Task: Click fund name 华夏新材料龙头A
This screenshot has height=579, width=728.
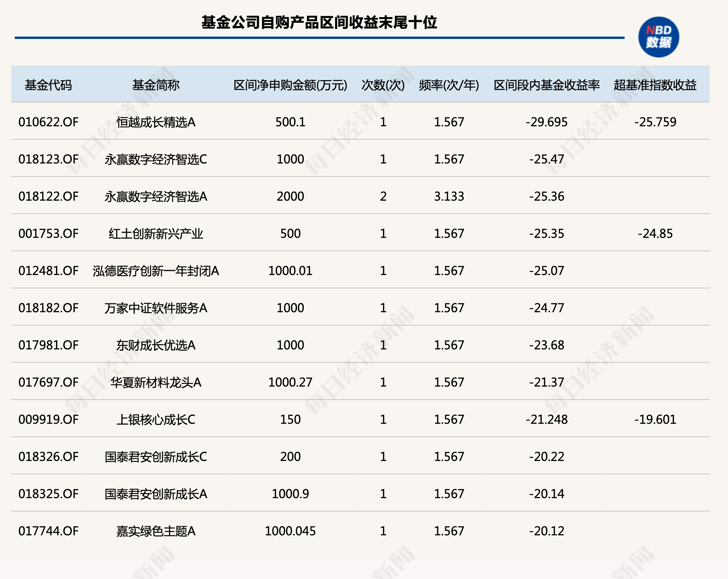Action: [x=156, y=382]
